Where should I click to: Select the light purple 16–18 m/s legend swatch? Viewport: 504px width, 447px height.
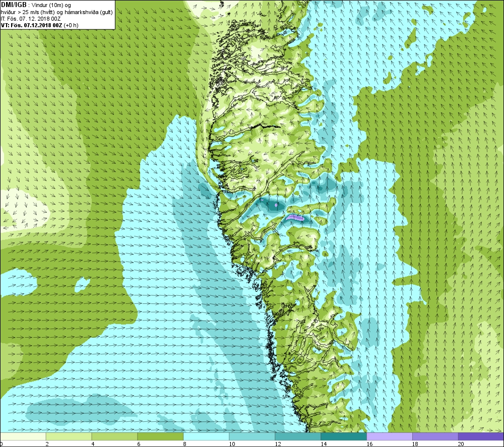(390, 436)
